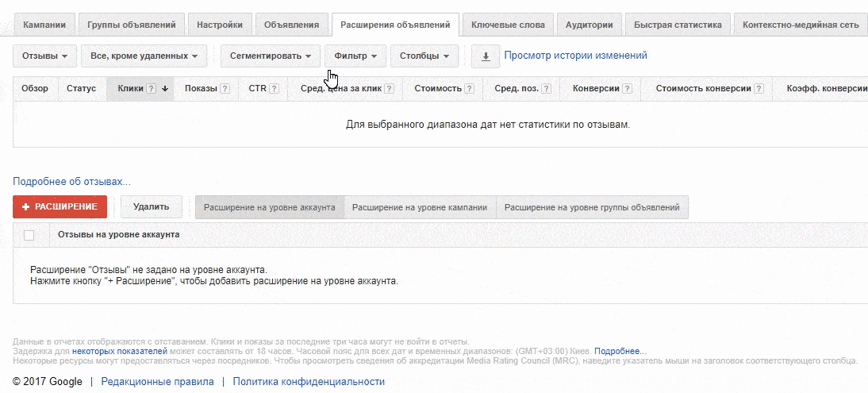Open the Столбцы dropdown
This screenshot has height=393, width=868.
[424, 56]
